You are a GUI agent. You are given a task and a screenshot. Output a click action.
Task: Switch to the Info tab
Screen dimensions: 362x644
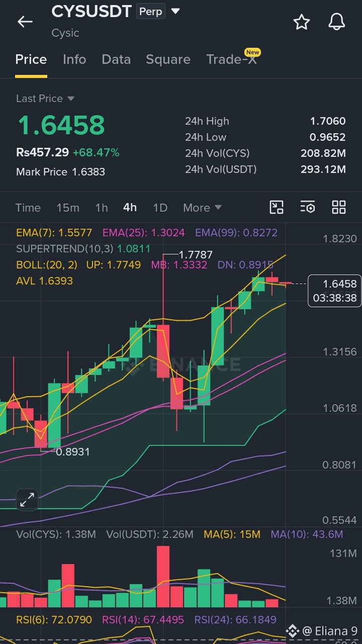click(x=74, y=59)
